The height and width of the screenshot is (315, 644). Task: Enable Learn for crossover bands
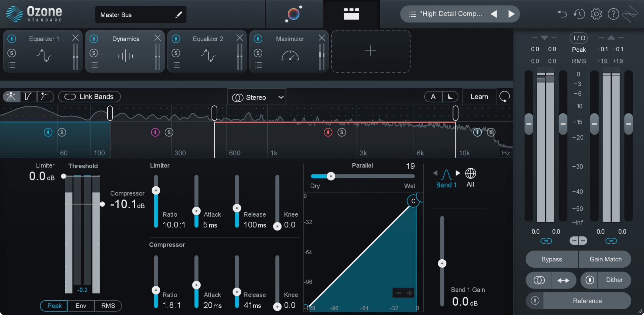tap(479, 97)
